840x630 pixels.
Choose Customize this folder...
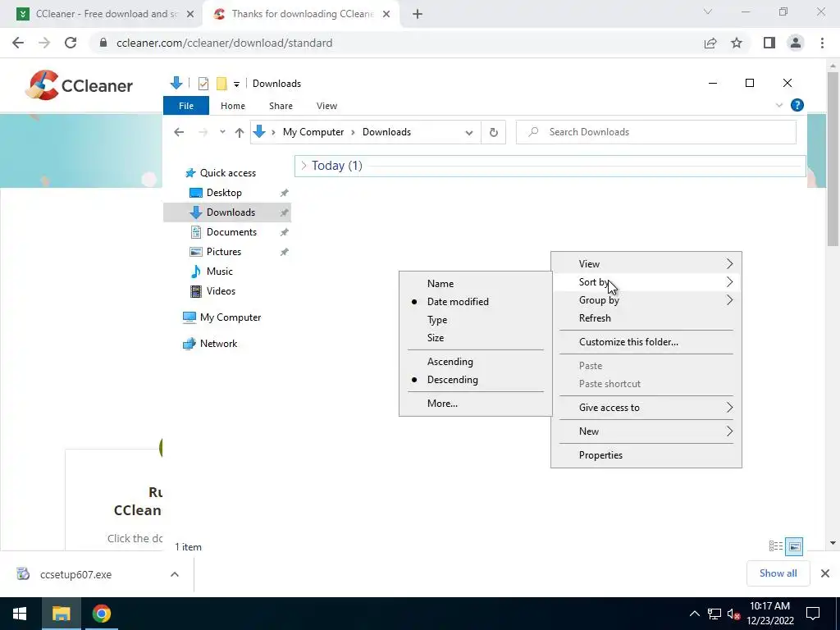[x=646, y=342]
